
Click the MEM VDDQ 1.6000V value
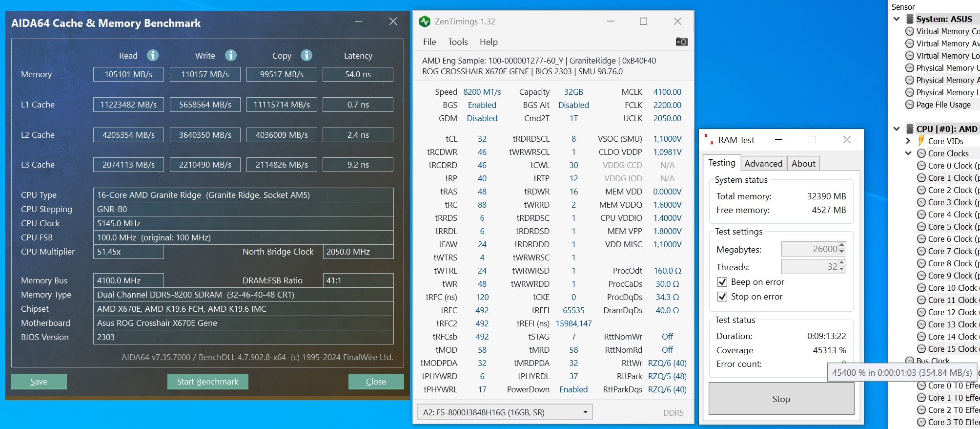pyautogui.click(x=667, y=205)
